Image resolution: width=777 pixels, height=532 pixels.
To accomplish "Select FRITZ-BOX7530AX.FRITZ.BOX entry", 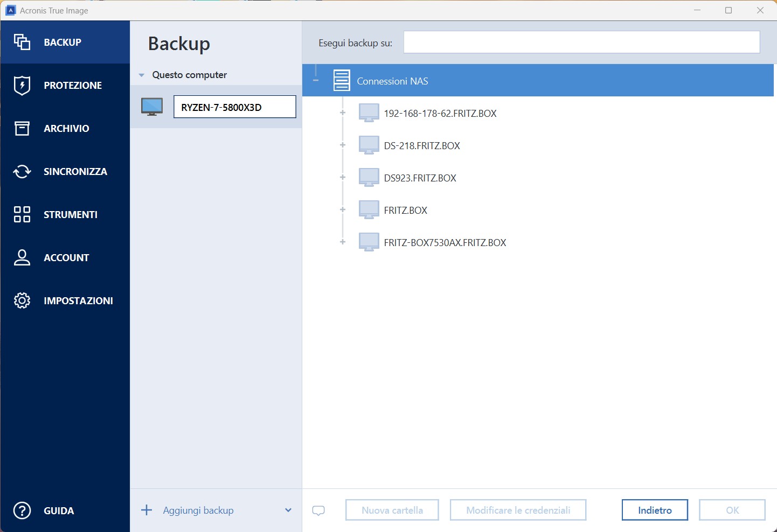I will (445, 243).
